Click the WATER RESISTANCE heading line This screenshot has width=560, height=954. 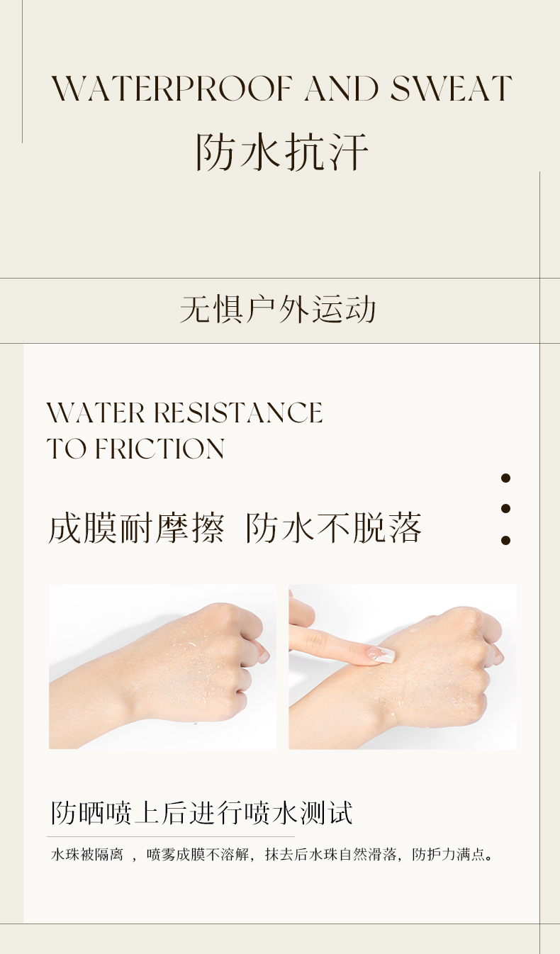[184, 413]
